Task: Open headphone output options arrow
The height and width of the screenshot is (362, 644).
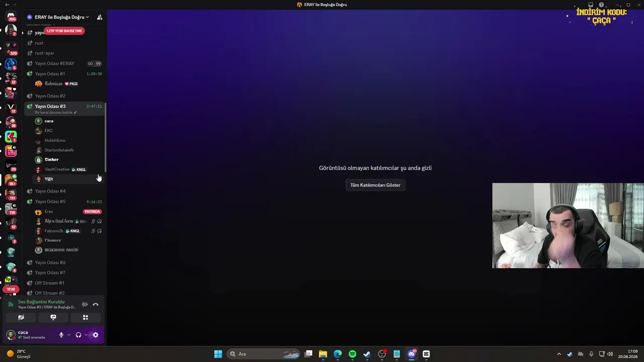Action: pyautogui.click(x=86, y=335)
